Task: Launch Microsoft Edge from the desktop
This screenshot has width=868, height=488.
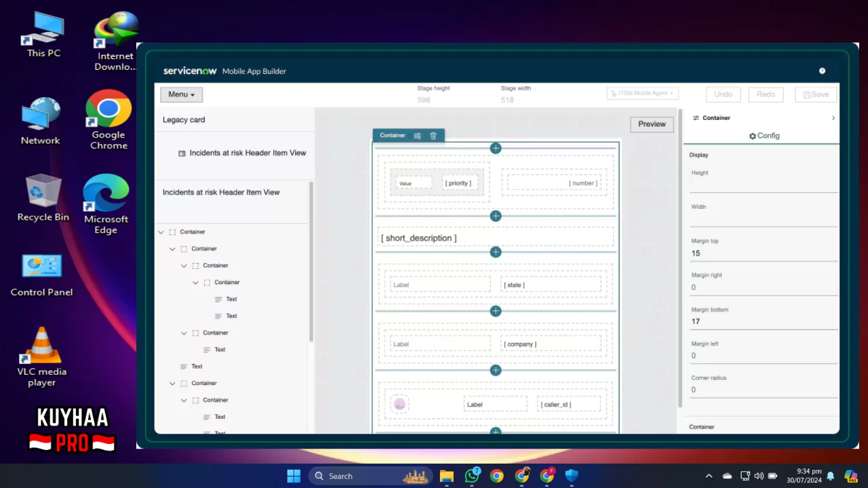Action: (106, 204)
